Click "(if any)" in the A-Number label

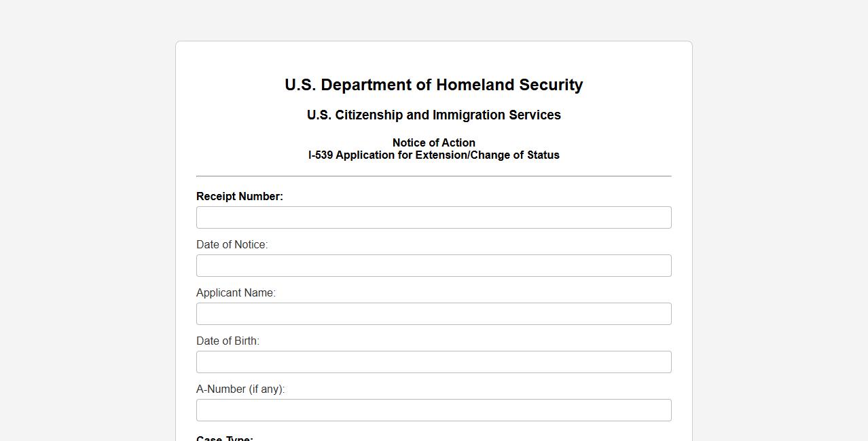point(267,389)
